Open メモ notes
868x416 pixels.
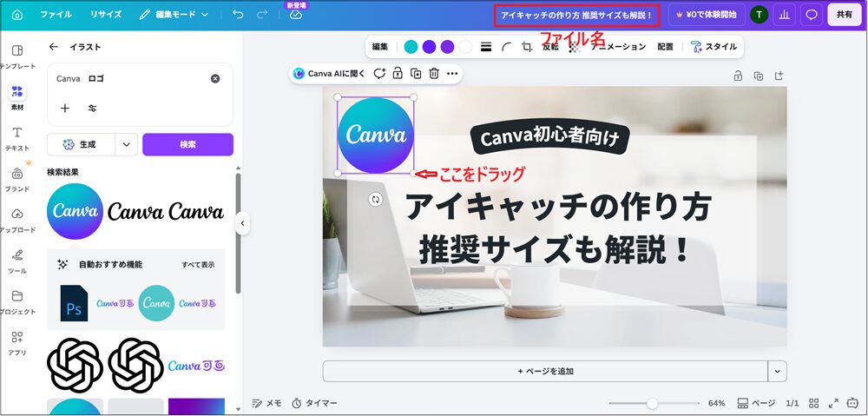(266, 403)
